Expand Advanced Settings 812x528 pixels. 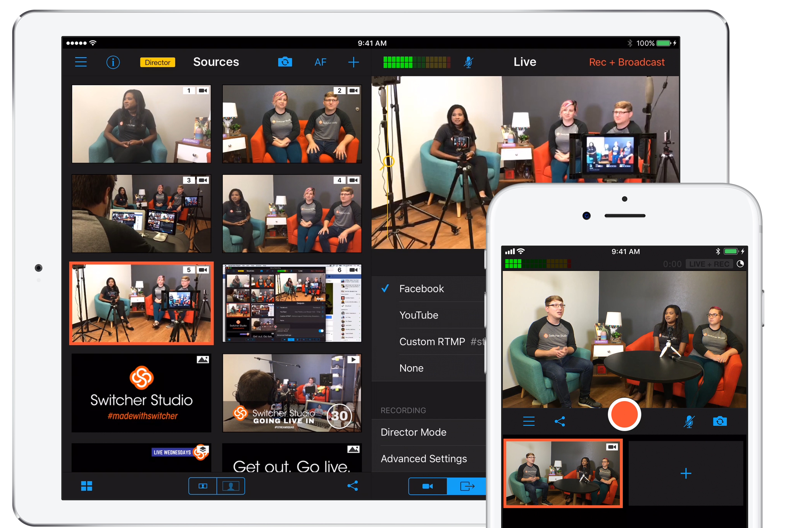pyautogui.click(x=423, y=459)
